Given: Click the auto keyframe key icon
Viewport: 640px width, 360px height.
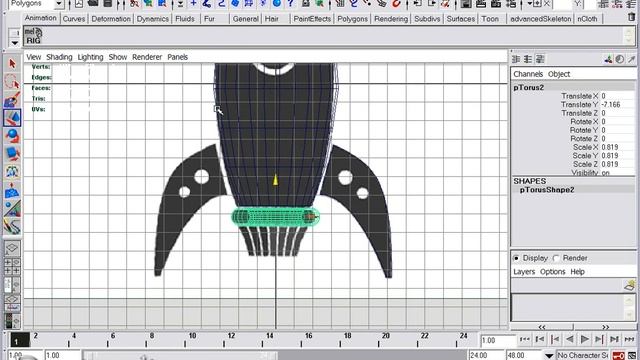Looking at the screenshot, I should coord(618,356).
